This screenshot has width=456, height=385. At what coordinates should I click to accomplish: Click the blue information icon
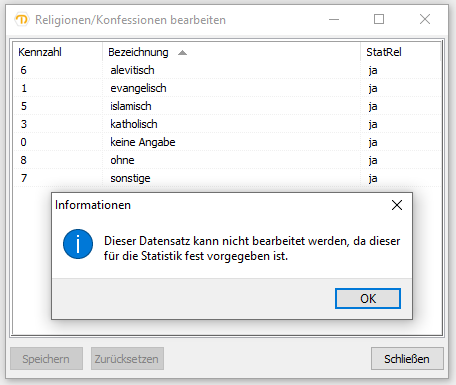point(78,244)
